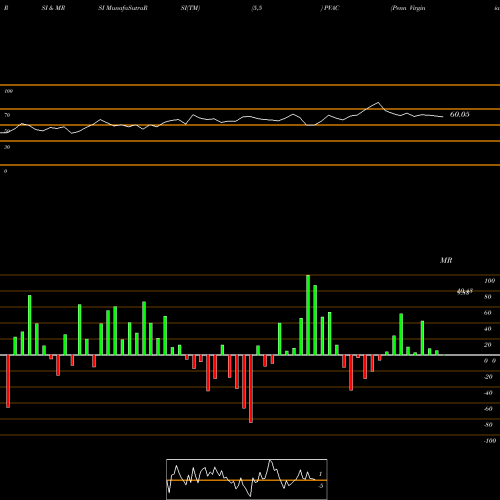Click the -100 label on MR axis
Screen dimensions: 500x500
(490, 441)
